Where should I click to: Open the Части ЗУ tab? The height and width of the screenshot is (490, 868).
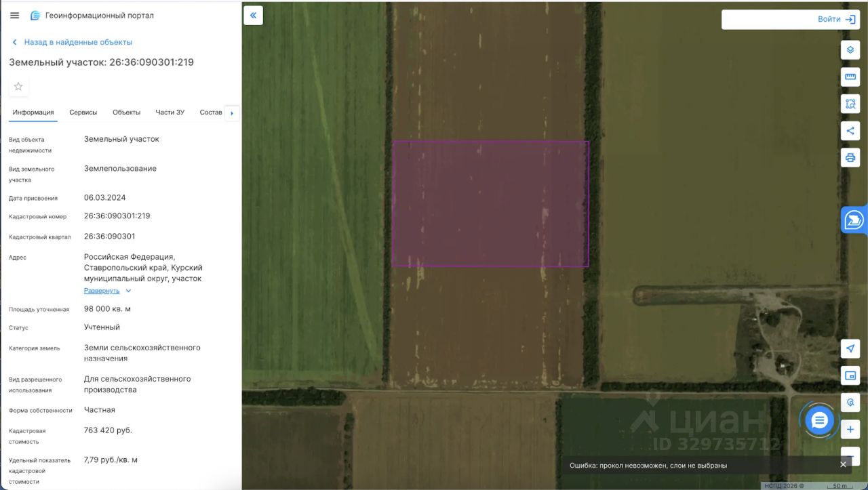coord(170,113)
